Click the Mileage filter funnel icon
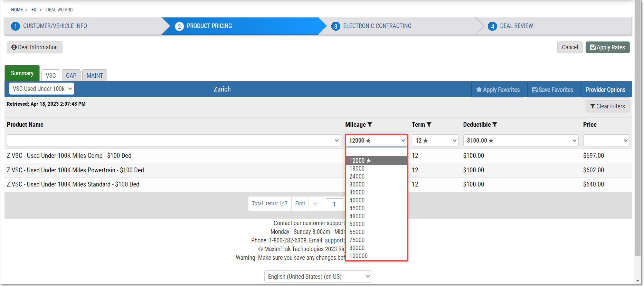This screenshot has height=287, width=644. pos(370,125)
